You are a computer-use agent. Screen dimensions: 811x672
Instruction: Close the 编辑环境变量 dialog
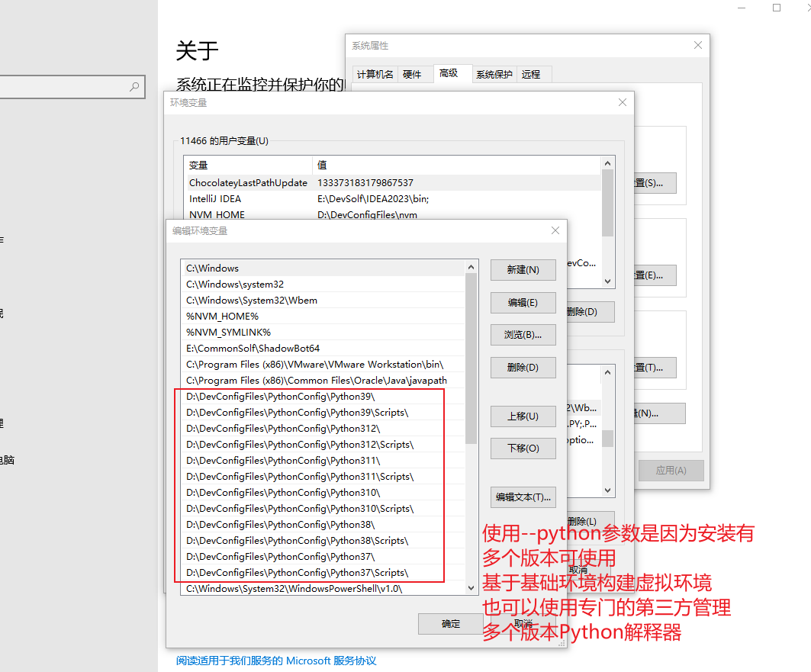(x=555, y=230)
